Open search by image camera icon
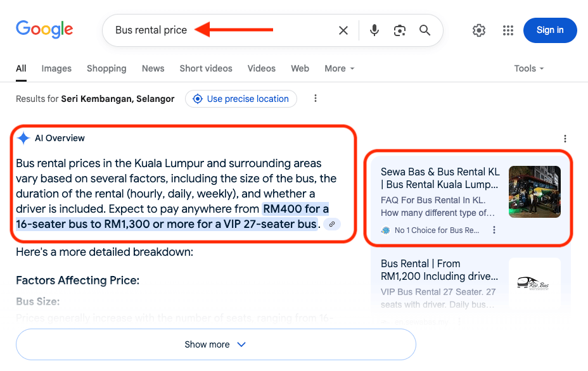The height and width of the screenshot is (371, 588). click(x=399, y=30)
